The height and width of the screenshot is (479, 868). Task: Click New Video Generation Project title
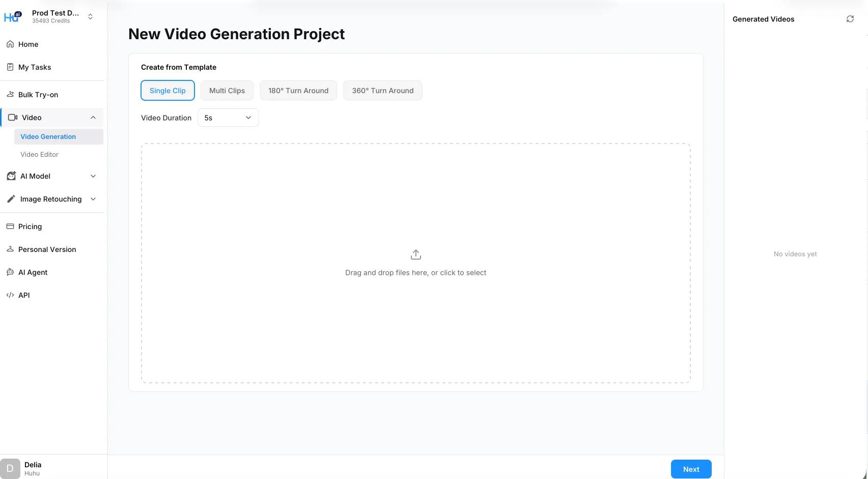pyautogui.click(x=237, y=34)
